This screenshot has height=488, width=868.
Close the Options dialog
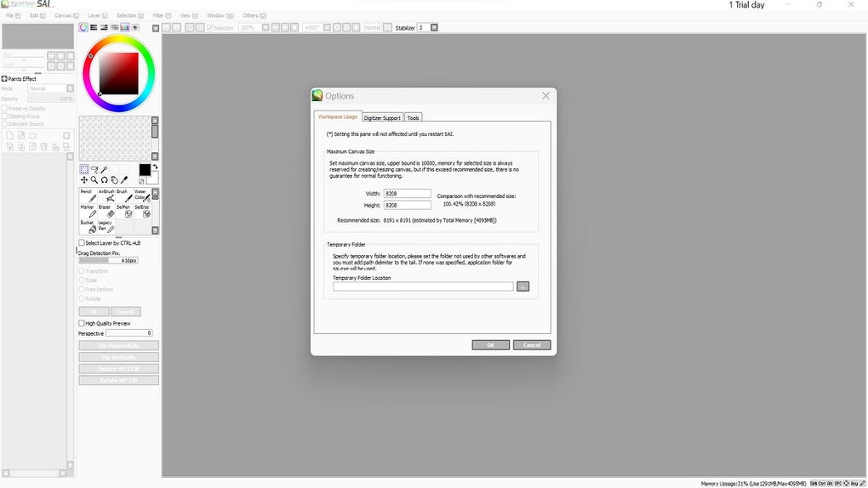545,96
